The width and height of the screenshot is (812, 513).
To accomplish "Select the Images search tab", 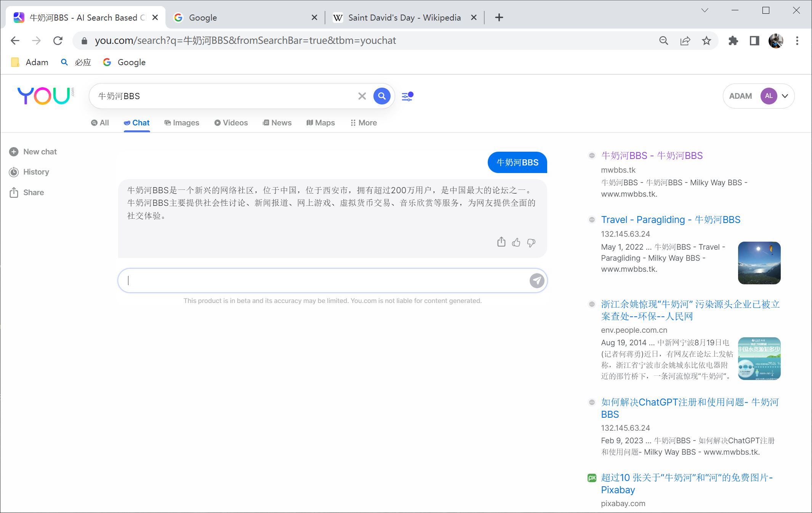I will (x=182, y=123).
